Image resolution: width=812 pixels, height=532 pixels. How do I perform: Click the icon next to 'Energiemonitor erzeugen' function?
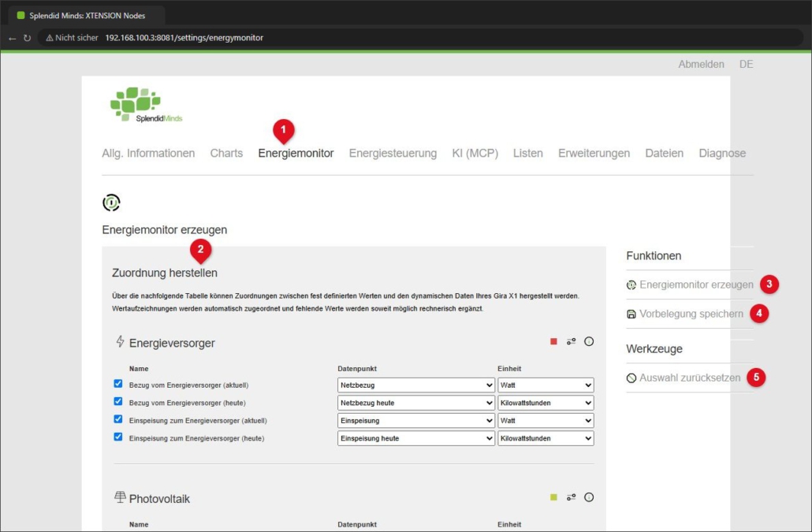631,285
